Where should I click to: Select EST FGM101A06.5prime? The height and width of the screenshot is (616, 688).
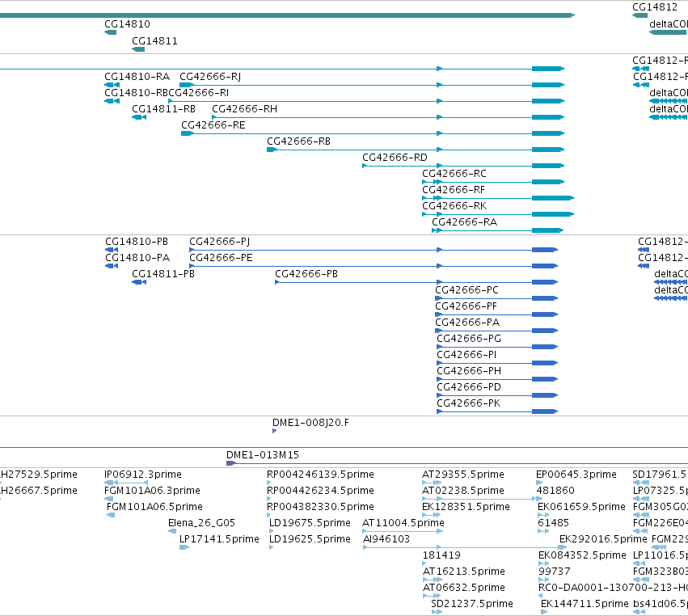pyautogui.click(x=154, y=507)
